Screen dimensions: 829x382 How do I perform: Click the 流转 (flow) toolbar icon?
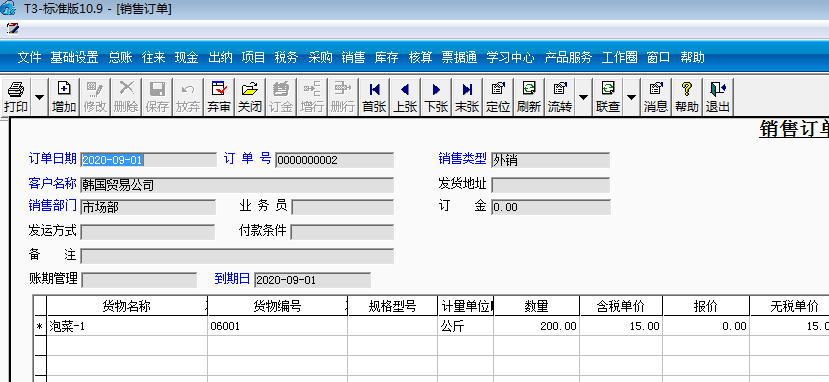[559, 97]
